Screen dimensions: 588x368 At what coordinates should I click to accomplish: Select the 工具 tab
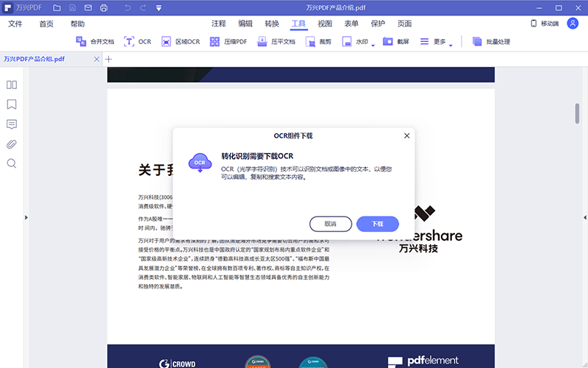[x=298, y=24]
